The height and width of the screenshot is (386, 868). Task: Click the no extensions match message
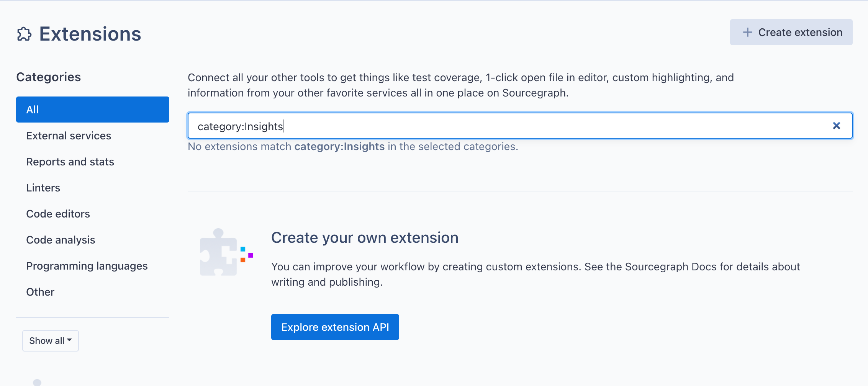pos(352,147)
